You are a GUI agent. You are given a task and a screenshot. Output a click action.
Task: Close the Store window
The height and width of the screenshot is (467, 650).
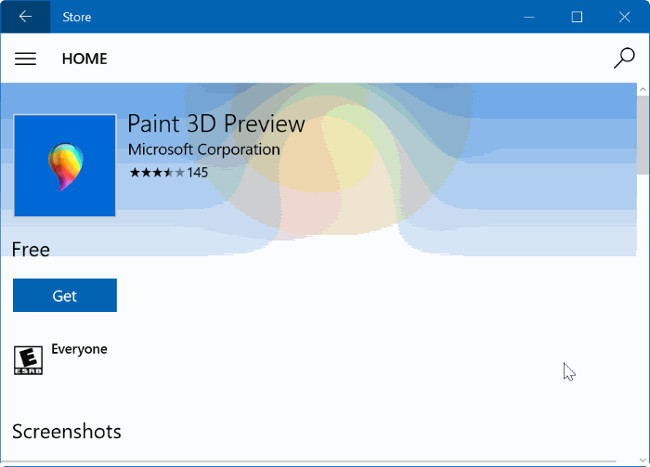[x=623, y=16]
